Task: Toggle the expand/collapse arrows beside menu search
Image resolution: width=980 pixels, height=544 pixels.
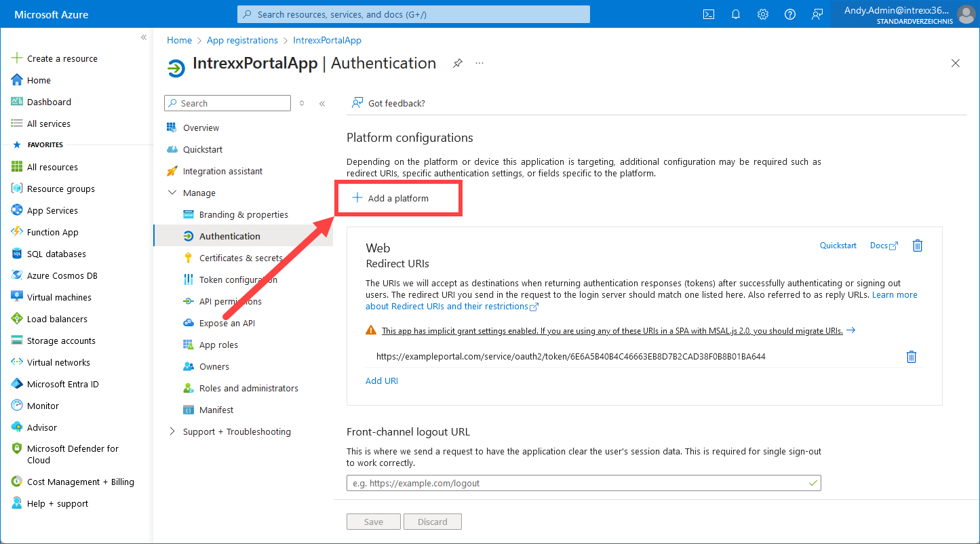Action: pyautogui.click(x=302, y=103)
